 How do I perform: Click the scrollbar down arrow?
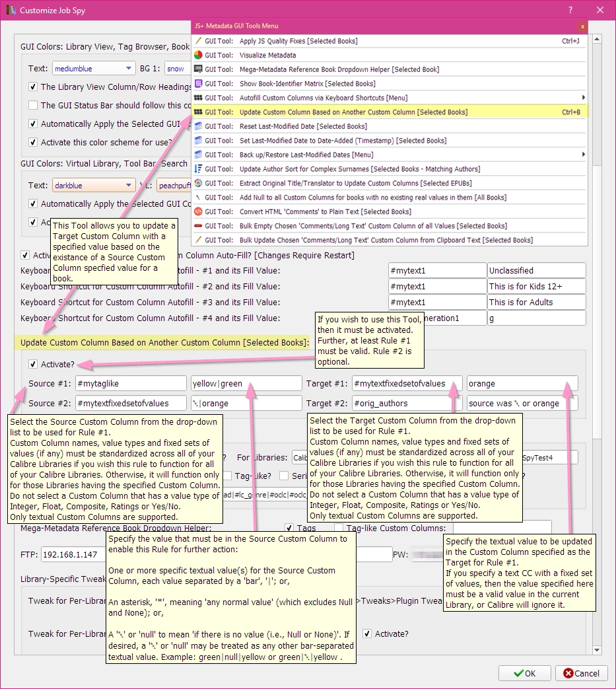(597, 650)
